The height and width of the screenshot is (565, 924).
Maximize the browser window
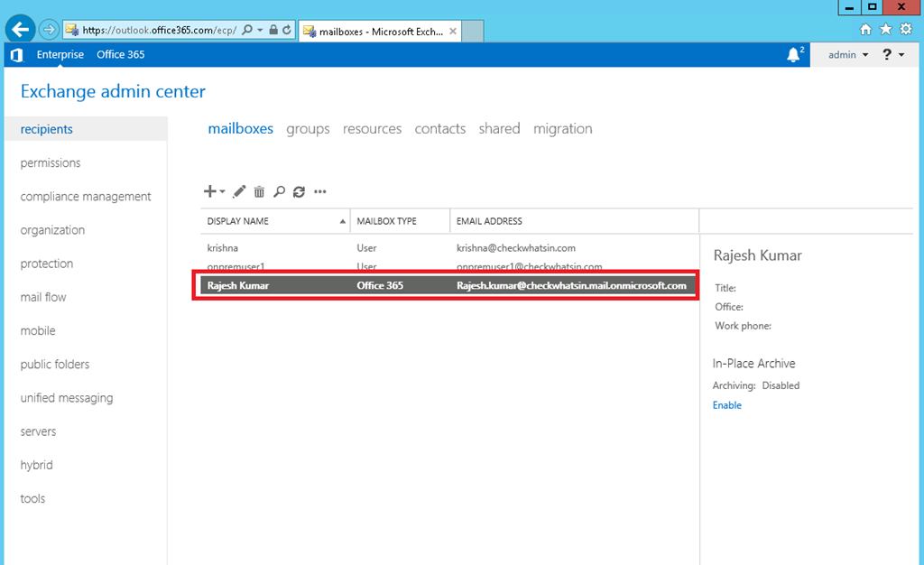pyautogui.click(x=873, y=7)
